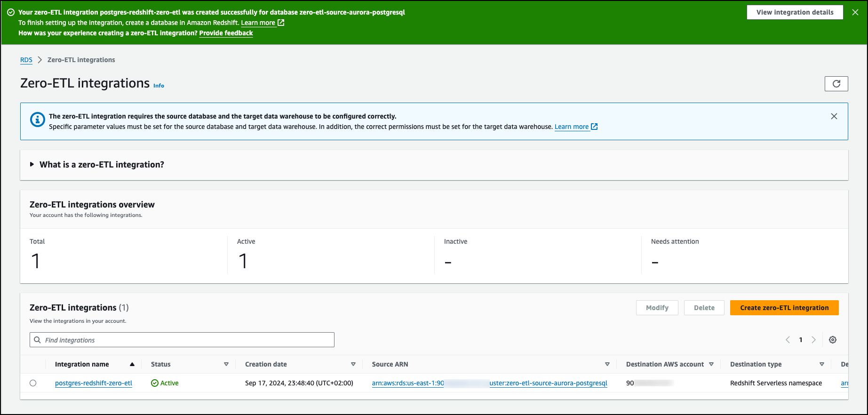
Task: Click the Integration name column header
Action: (82, 364)
